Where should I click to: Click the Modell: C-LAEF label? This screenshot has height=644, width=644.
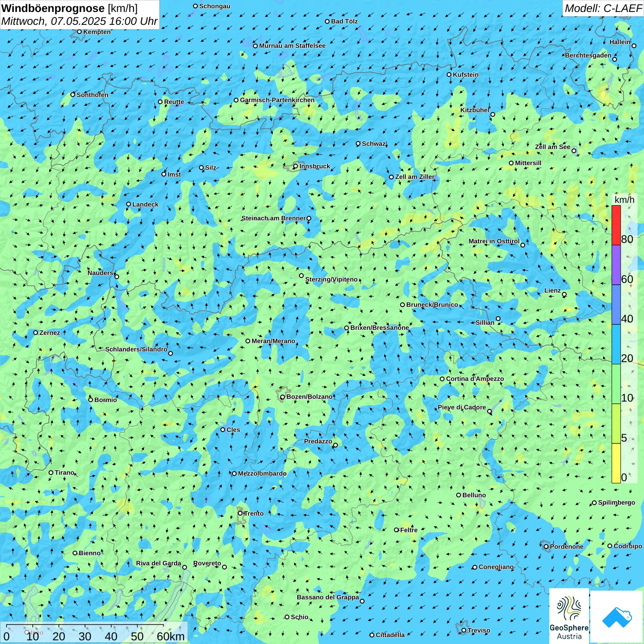(603, 8)
